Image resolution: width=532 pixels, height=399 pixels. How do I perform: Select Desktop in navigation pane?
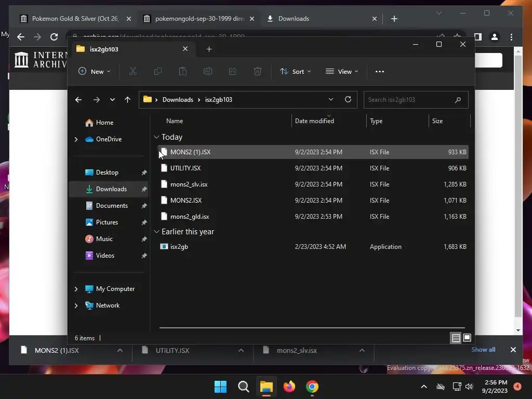click(107, 172)
